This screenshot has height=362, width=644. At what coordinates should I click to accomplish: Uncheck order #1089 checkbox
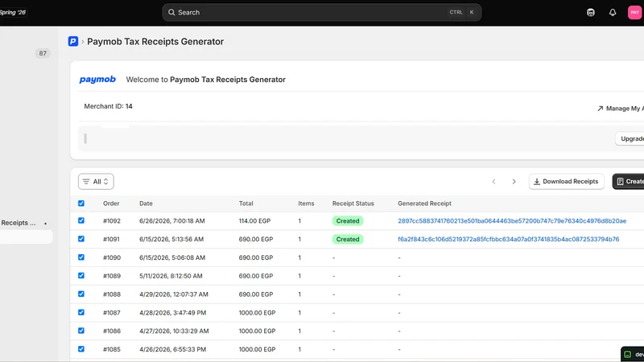[x=81, y=275]
